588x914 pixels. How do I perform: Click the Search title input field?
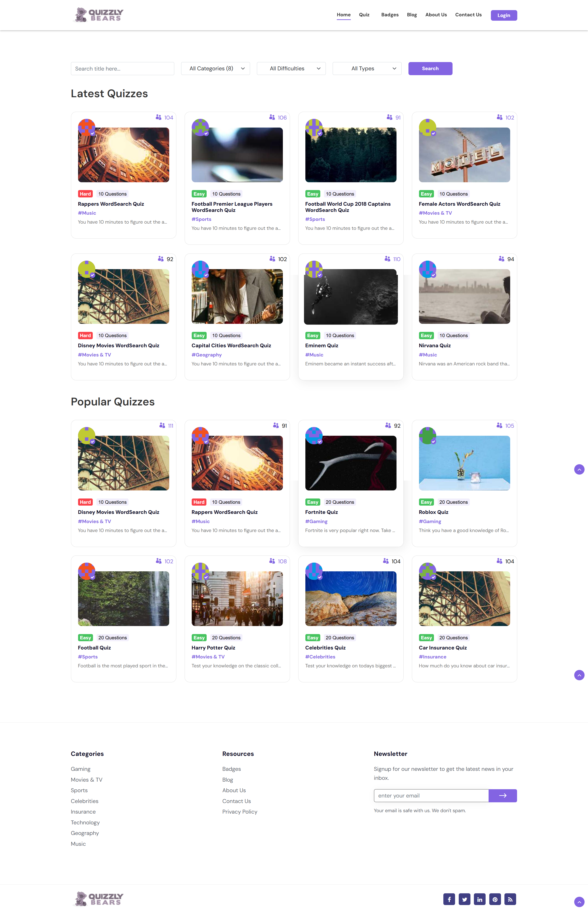point(122,68)
